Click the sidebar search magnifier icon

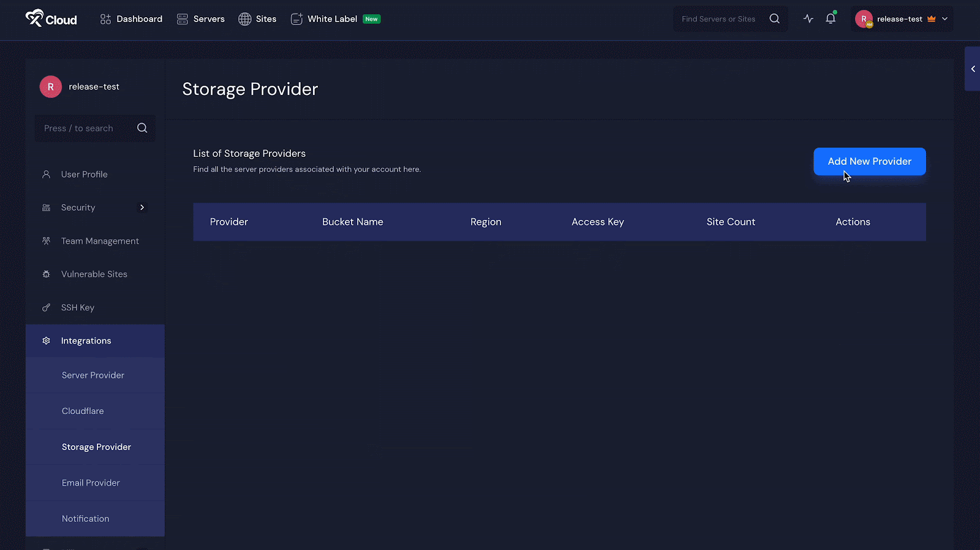142,128
